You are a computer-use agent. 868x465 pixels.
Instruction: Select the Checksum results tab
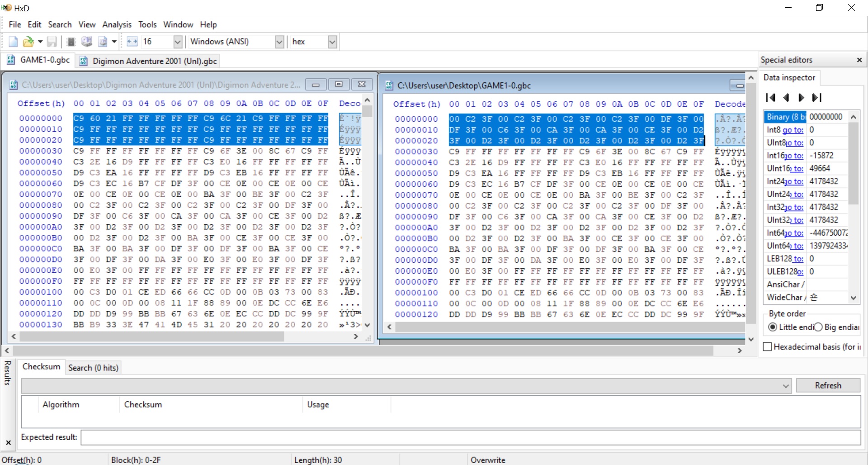pyautogui.click(x=41, y=367)
